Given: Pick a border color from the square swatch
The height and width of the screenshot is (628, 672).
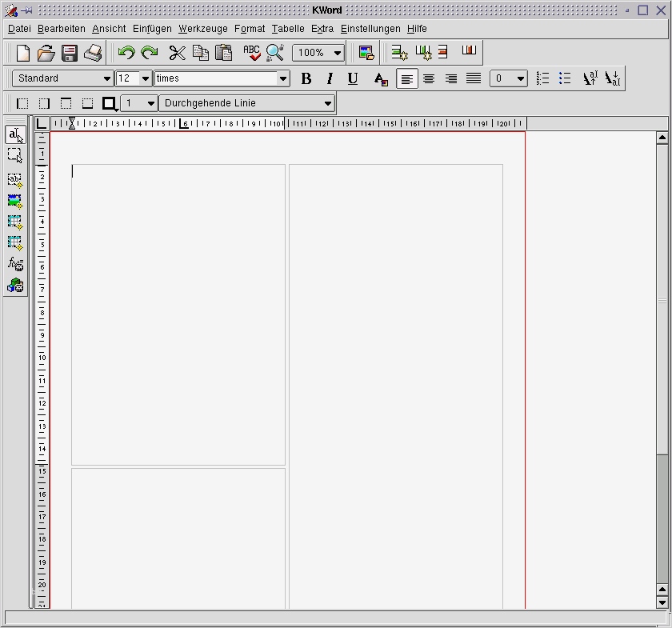Looking at the screenshot, I should (110, 103).
